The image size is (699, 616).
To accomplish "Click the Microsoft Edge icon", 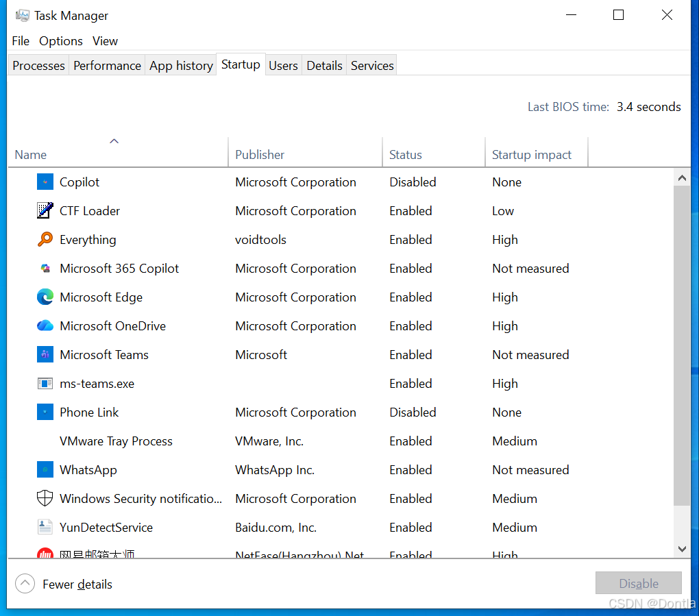I will coord(45,297).
